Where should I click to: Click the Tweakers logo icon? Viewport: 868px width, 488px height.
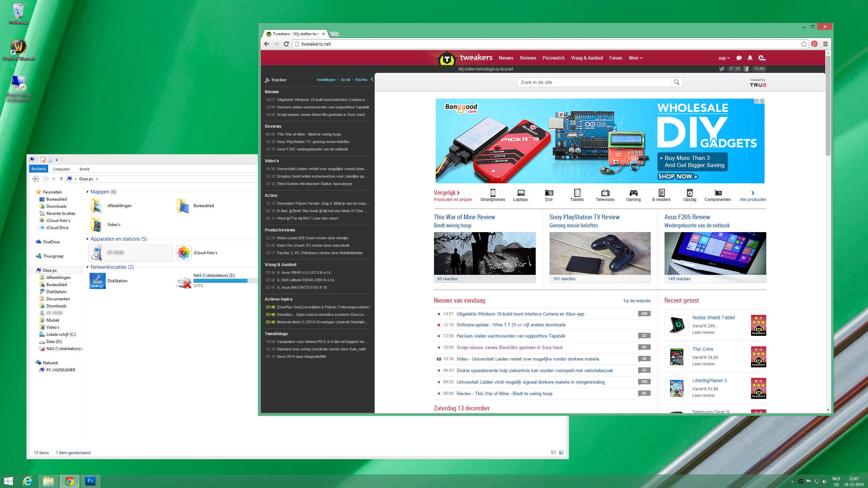point(447,59)
